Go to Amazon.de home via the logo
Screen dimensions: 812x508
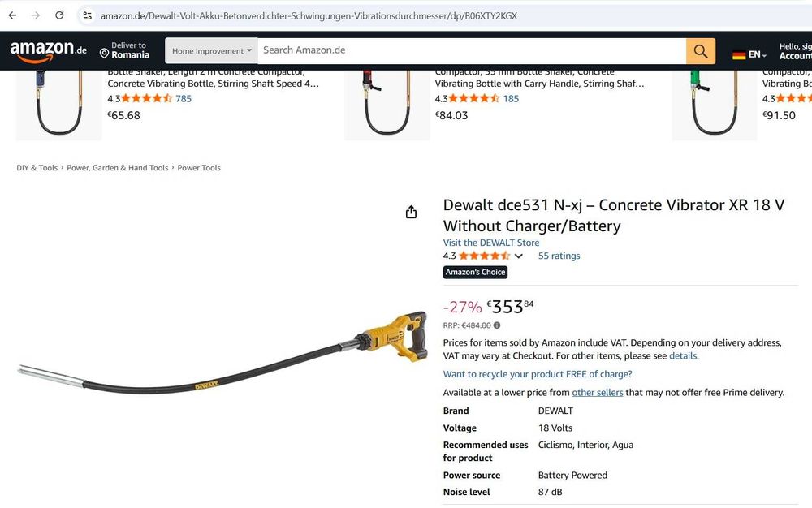tap(48, 50)
